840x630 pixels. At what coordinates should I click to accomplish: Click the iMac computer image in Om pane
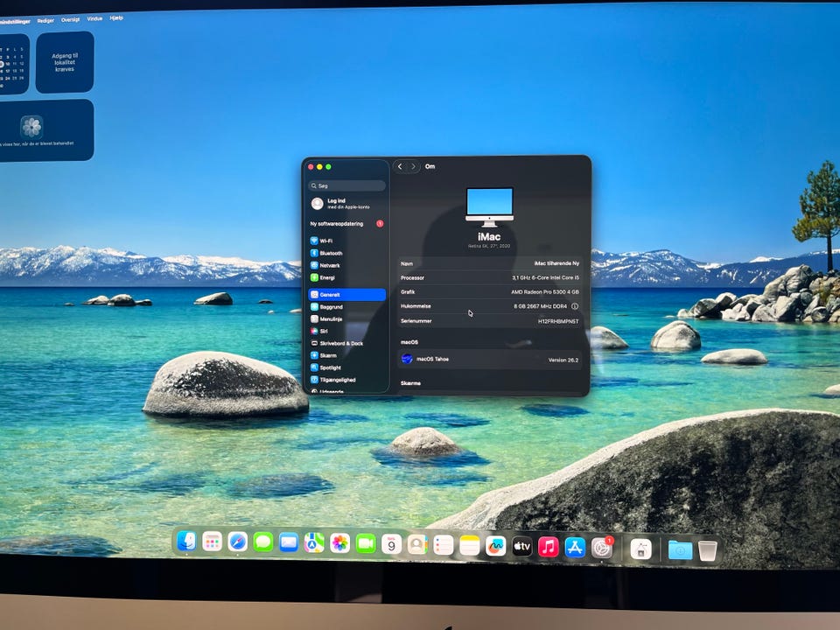click(489, 206)
